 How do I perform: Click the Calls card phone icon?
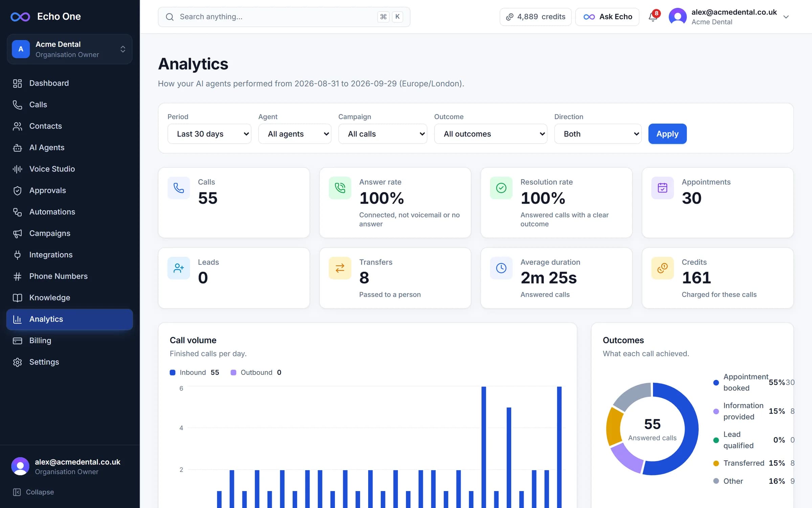tap(179, 188)
